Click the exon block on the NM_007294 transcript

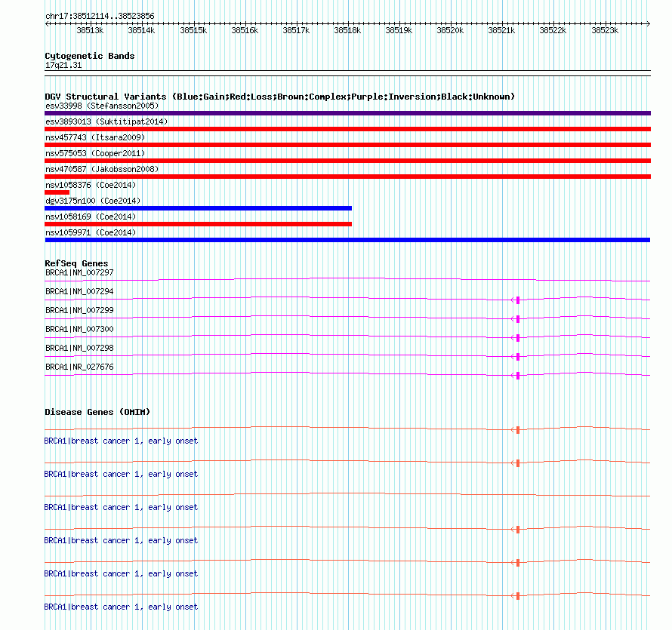(518, 300)
